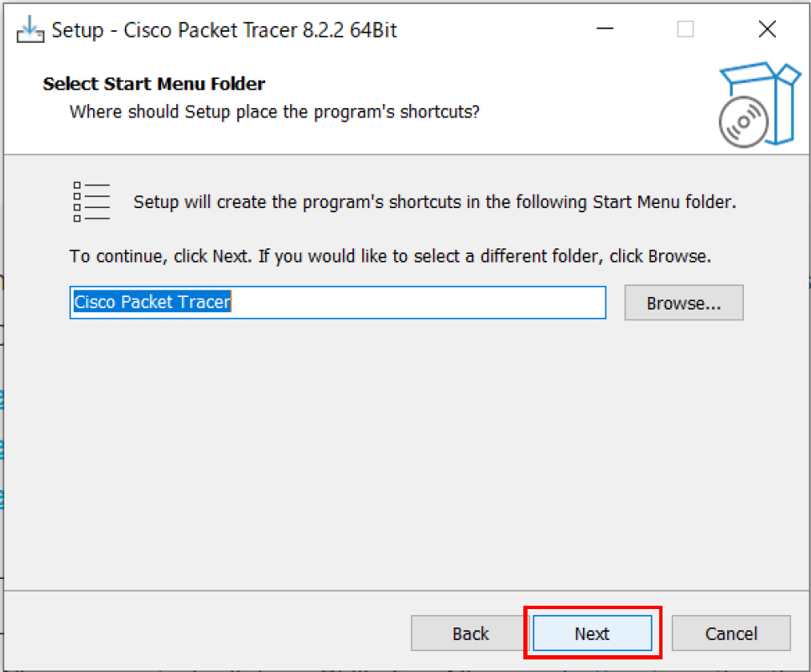Cancel the Packet Tracer installation
The image size is (811, 672).
[730, 633]
